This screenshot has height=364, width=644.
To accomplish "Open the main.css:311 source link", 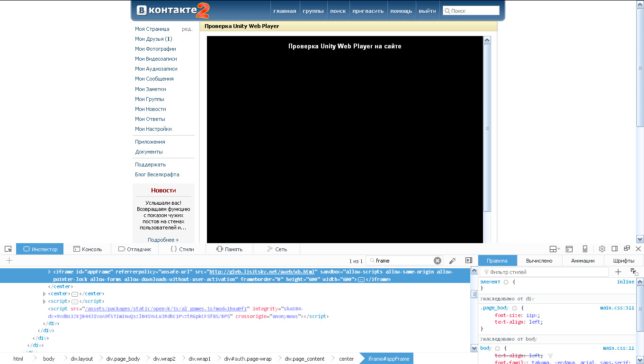I will (x=617, y=308).
